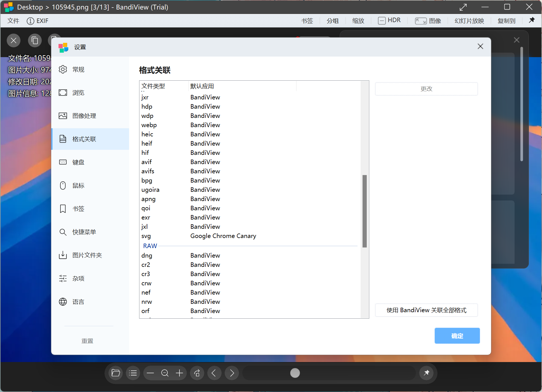Select the apng file type row
Screen dimensions: 542x392
pyautogui.click(x=250, y=199)
